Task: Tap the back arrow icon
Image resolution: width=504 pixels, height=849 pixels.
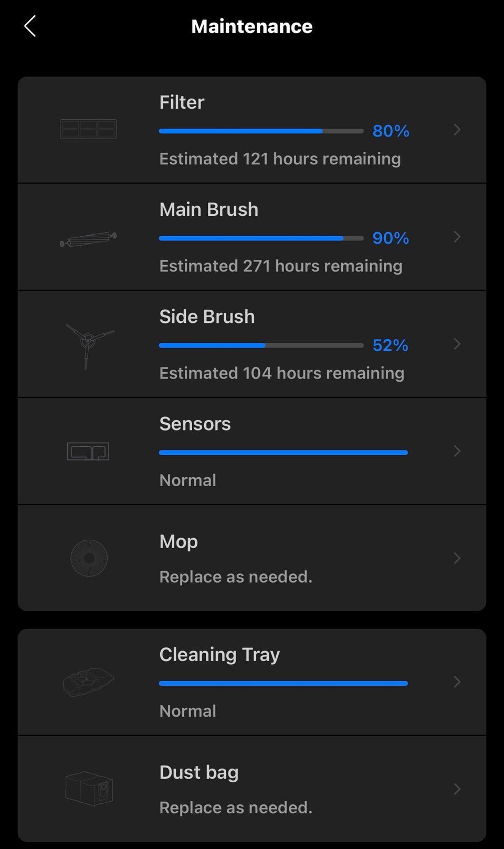Action: click(30, 26)
